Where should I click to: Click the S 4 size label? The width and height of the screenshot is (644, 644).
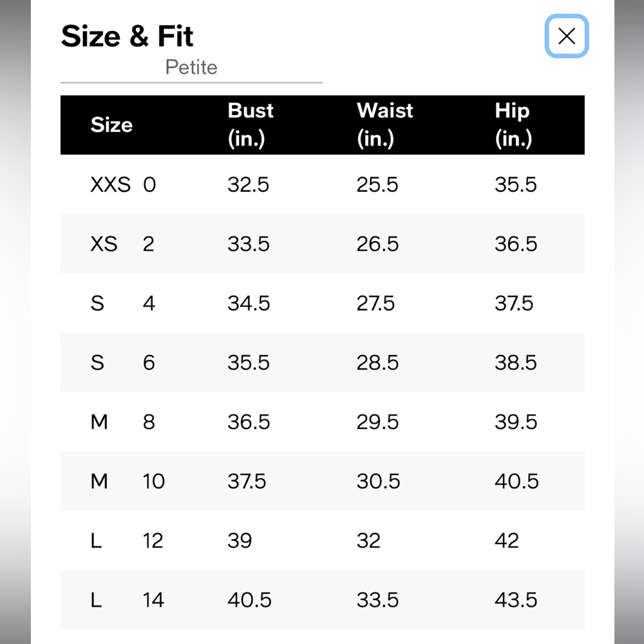click(x=122, y=303)
